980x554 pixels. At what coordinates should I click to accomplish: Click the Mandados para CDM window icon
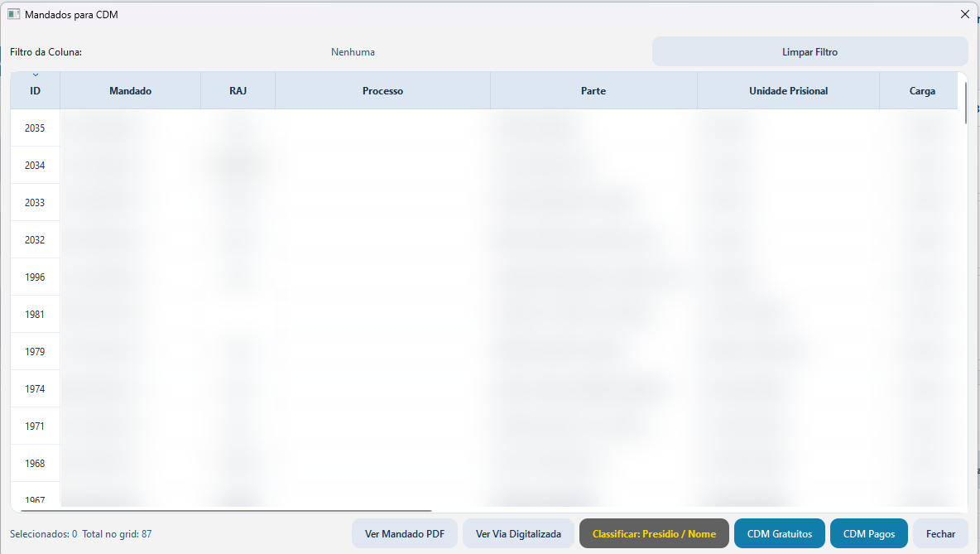[14, 14]
